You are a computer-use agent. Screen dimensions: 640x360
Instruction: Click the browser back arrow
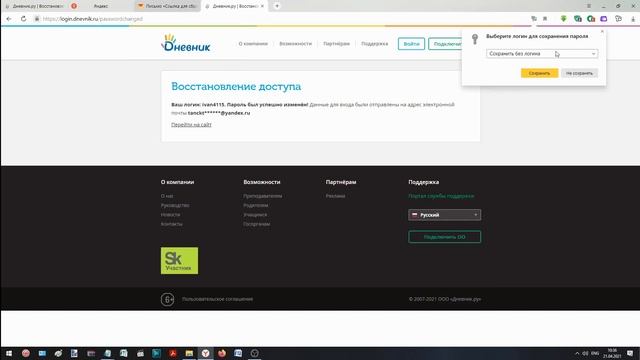[9, 19]
